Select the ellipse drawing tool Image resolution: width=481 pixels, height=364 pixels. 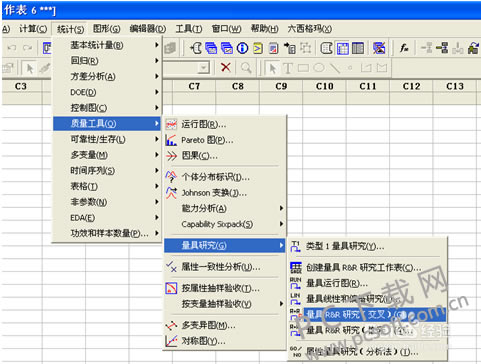click(319, 68)
